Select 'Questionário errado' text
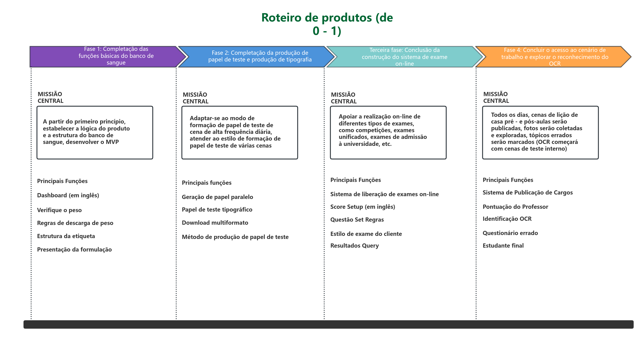 tap(510, 233)
